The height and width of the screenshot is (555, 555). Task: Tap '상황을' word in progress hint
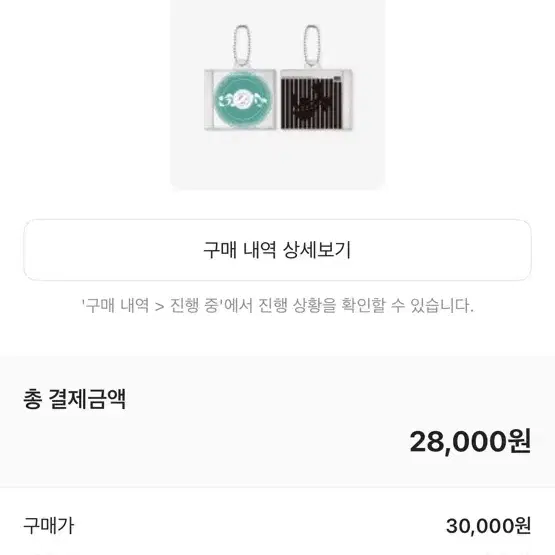[314, 305]
